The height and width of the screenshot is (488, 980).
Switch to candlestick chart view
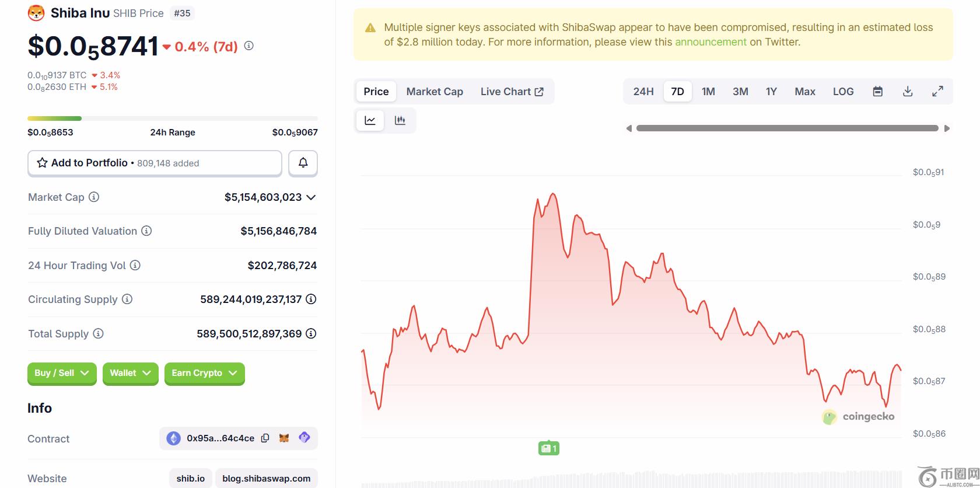click(400, 121)
